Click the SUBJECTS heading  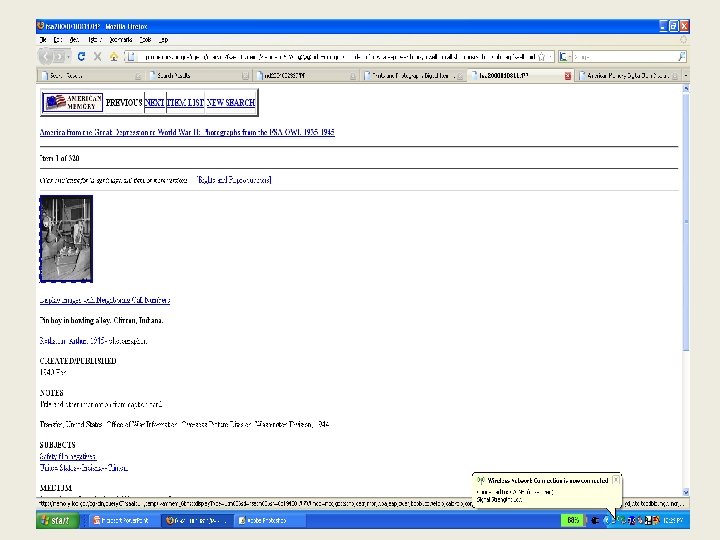[x=57, y=444]
